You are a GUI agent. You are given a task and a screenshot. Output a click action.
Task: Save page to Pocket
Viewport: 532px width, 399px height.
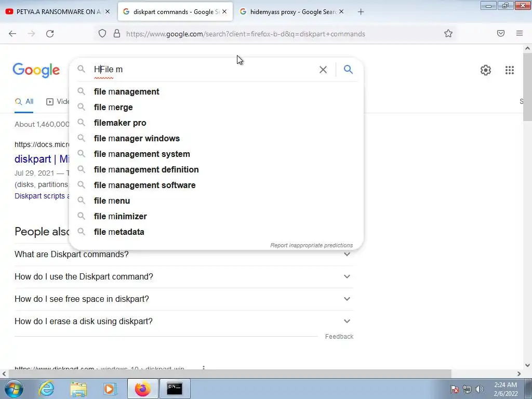click(501, 34)
